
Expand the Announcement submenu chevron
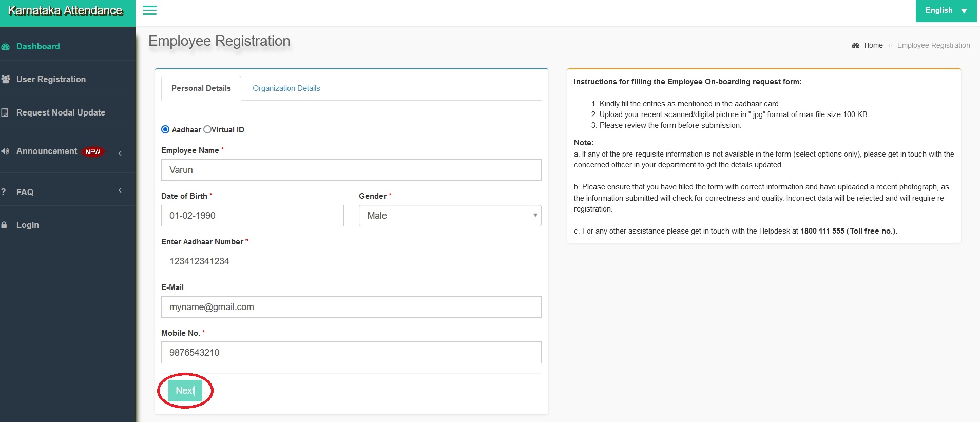(x=120, y=153)
